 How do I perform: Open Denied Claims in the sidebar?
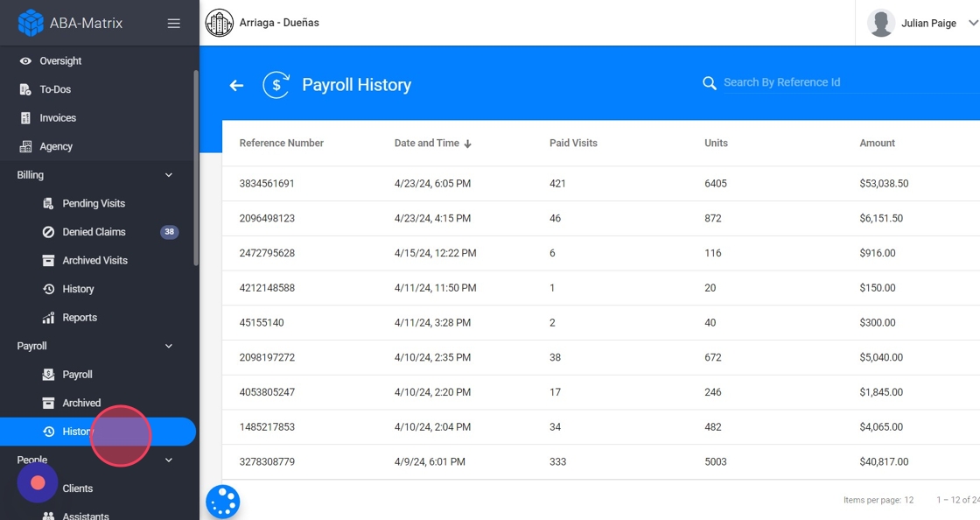point(94,232)
